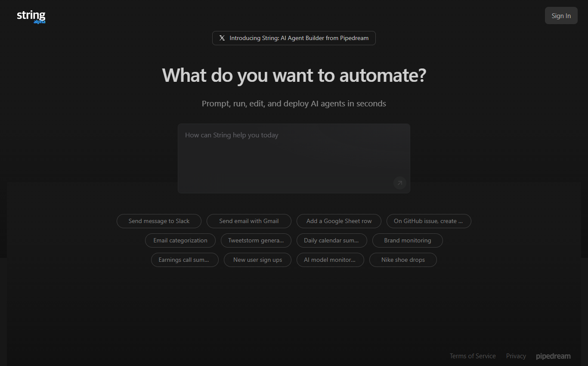The height and width of the screenshot is (366, 588).
Task: Submit prompt with the arrow send icon
Action: (399, 183)
